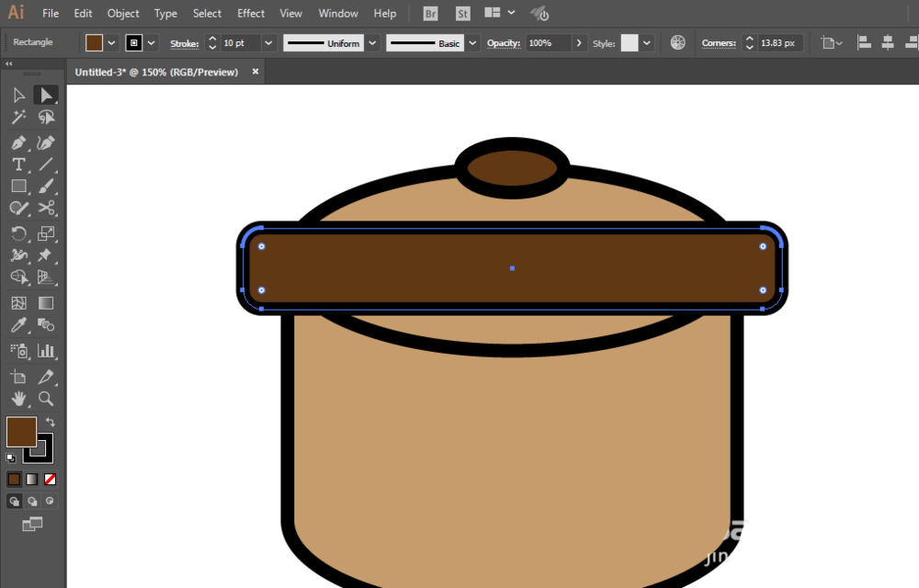Select the Scissors tool
The height and width of the screenshot is (588, 919).
coord(46,208)
